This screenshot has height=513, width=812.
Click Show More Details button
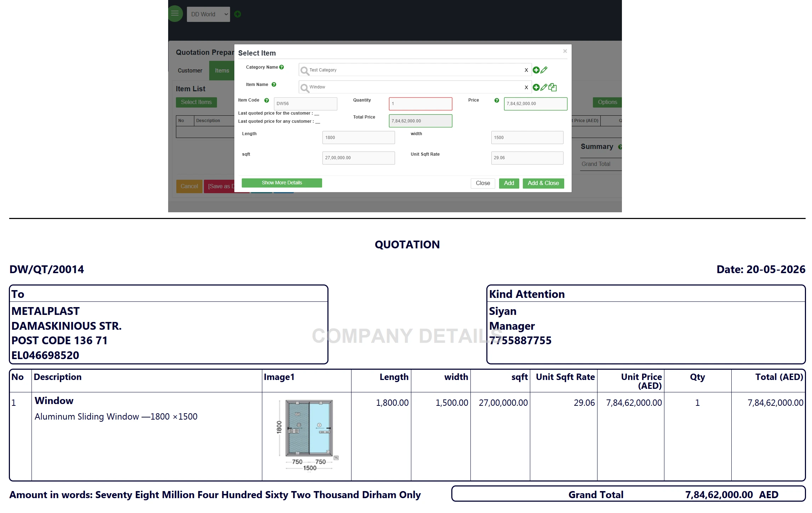click(x=282, y=183)
